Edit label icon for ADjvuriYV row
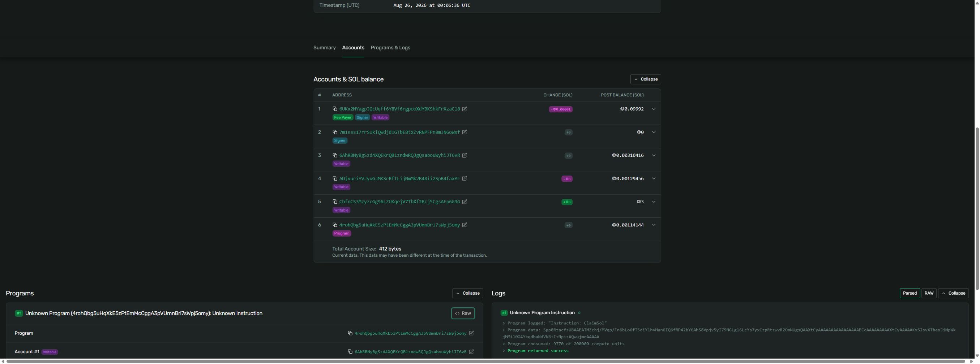 point(465,179)
